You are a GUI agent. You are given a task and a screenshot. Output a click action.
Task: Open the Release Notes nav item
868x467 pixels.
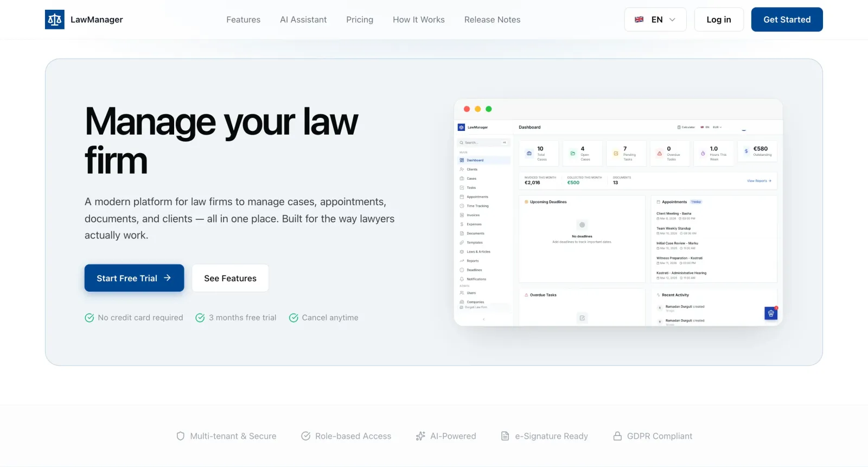click(492, 20)
